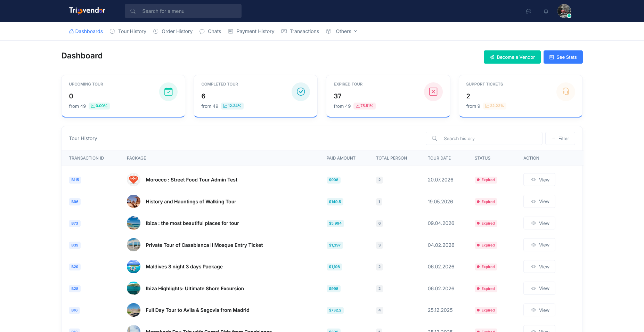Click transaction ID B39 badge
The image size is (644, 332).
coord(75,245)
